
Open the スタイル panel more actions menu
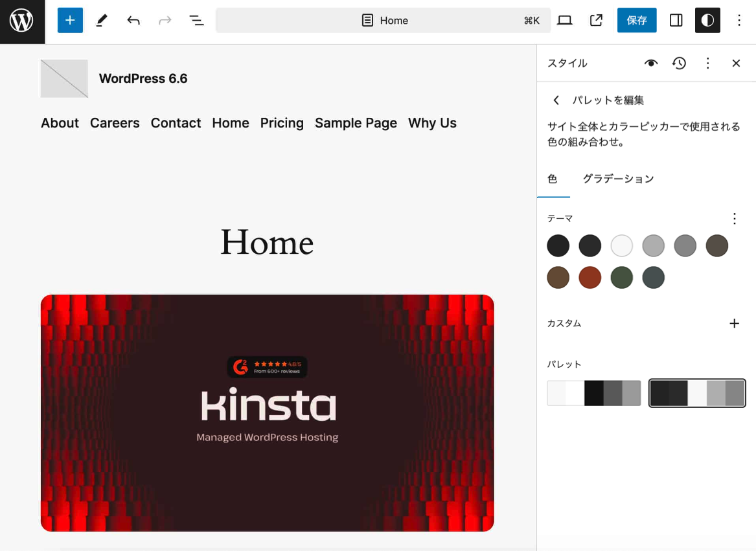tap(708, 63)
